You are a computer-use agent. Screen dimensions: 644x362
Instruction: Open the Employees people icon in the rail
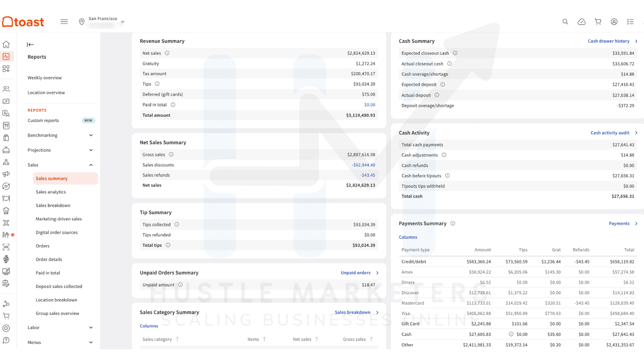[6, 89]
